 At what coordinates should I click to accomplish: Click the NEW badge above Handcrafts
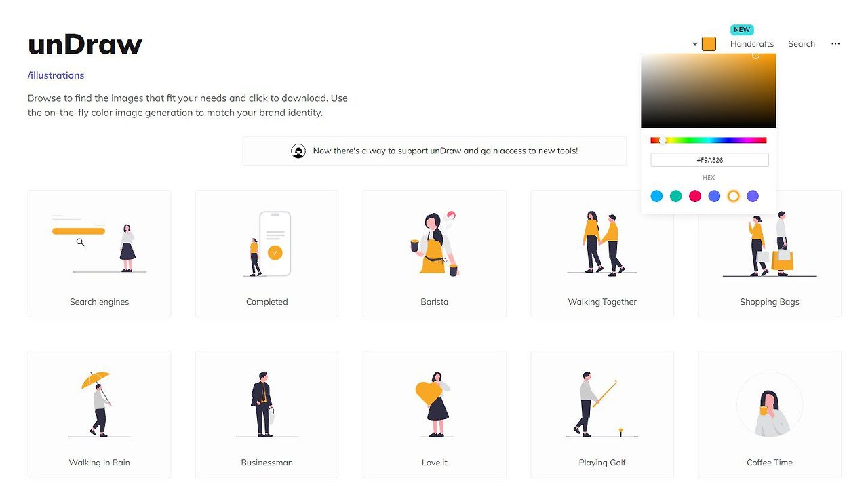742,30
